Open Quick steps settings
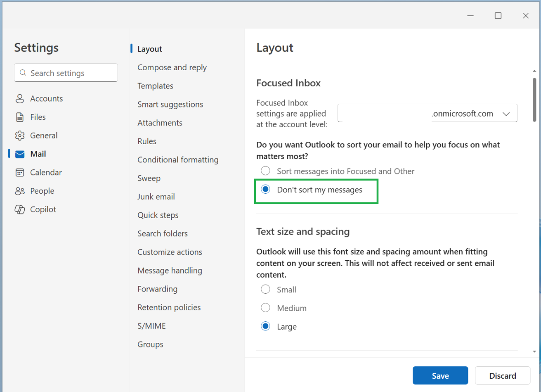541x392 pixels. (x=158, y=215)
